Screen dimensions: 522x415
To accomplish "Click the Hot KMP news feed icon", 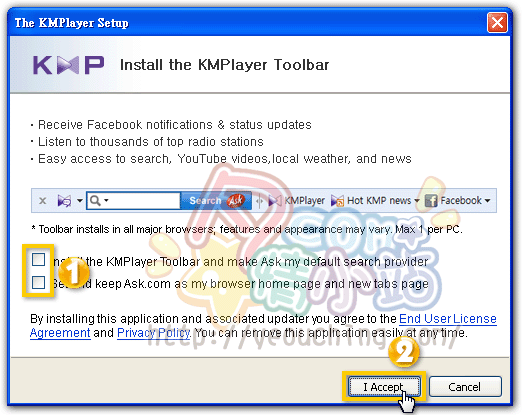I will [337, 201].
